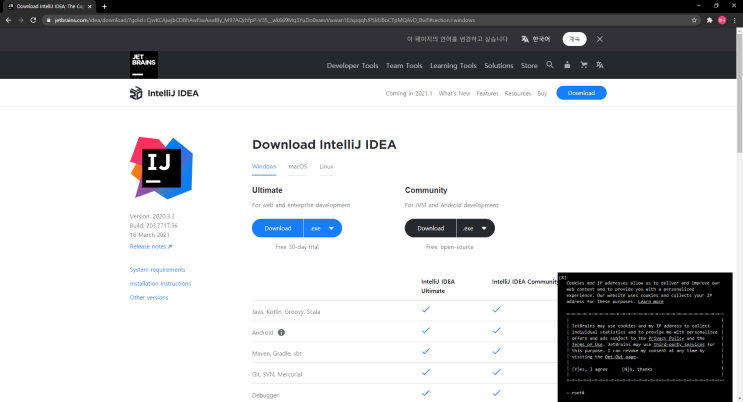Open the browser extensions puzzle icon

[x=709, y=20]
